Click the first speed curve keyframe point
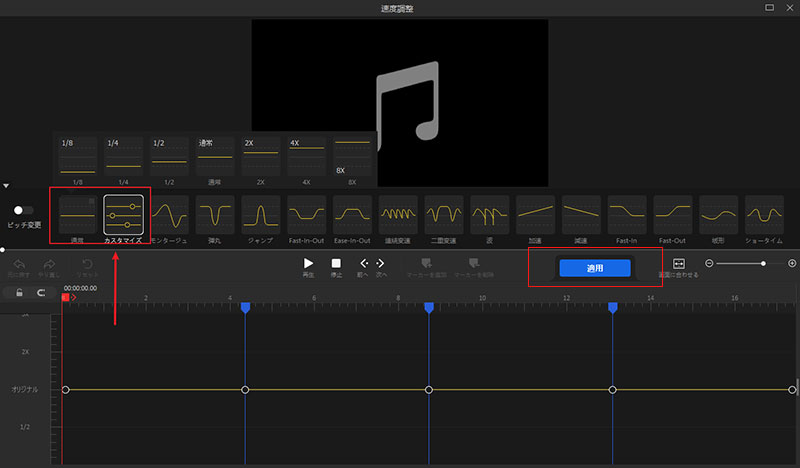 click(x=65, y=390)
